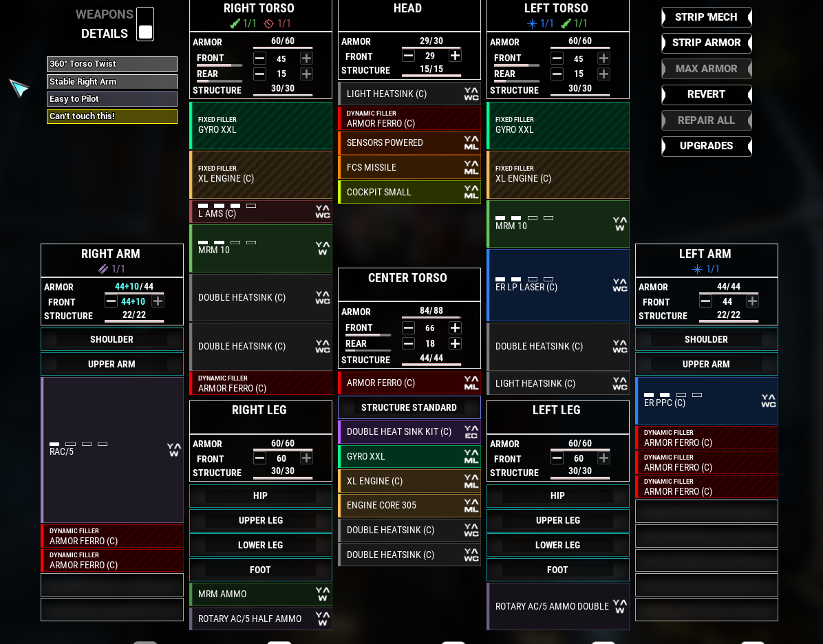Image resolution: width=823 pixels, height=644 pixels.
Task: Click the Strip Armor button
Action: tap(707, 43)
